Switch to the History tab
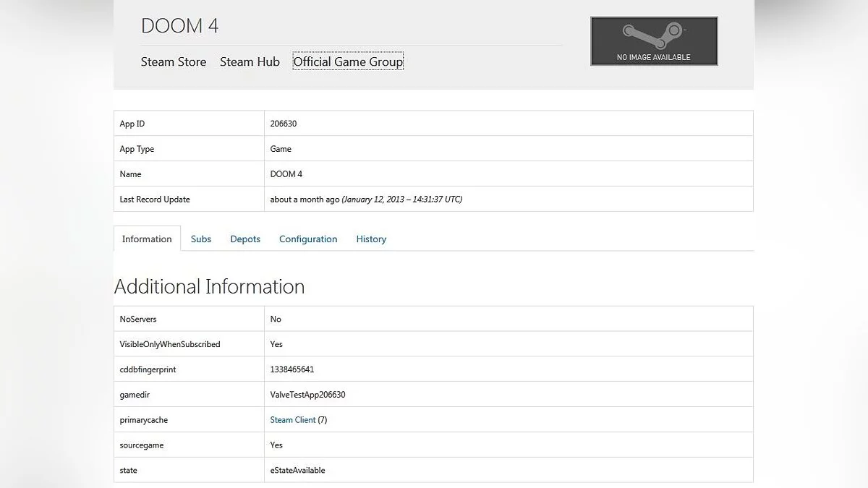The height and width of the screenshot is (488, 868). click(371, 239)
